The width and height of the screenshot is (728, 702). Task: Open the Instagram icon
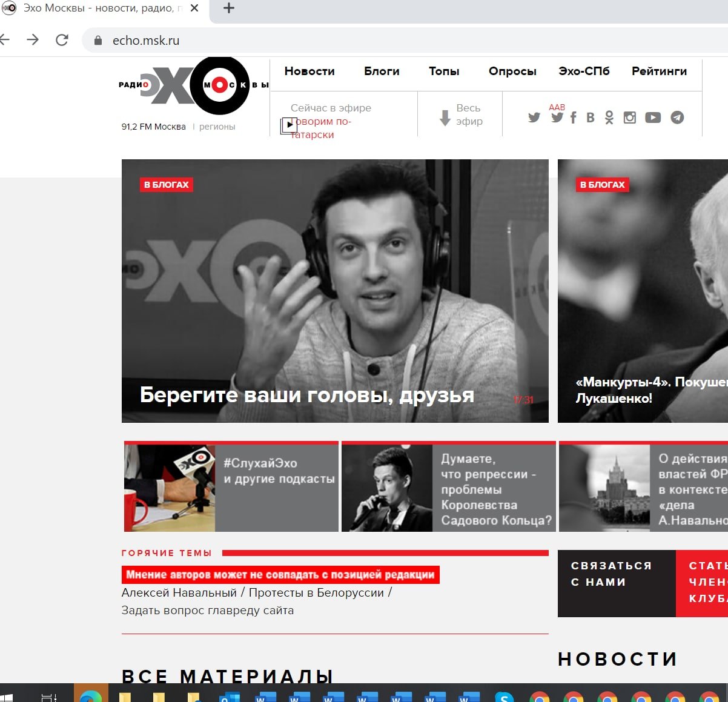(x=630, y=118)
